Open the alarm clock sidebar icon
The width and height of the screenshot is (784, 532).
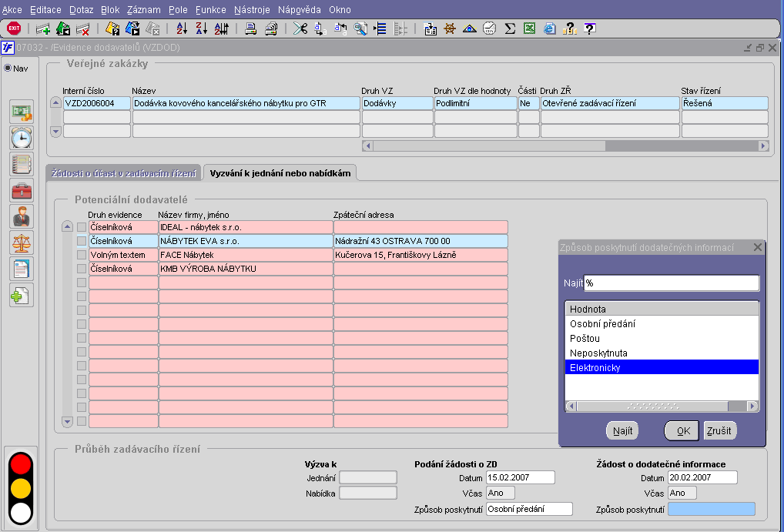[x=22, y=138]
